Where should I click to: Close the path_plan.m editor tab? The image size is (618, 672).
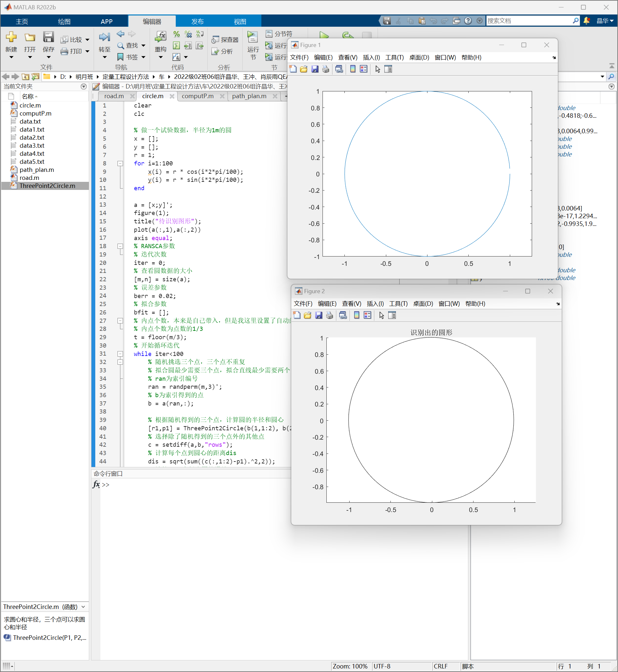coord(275,96)
